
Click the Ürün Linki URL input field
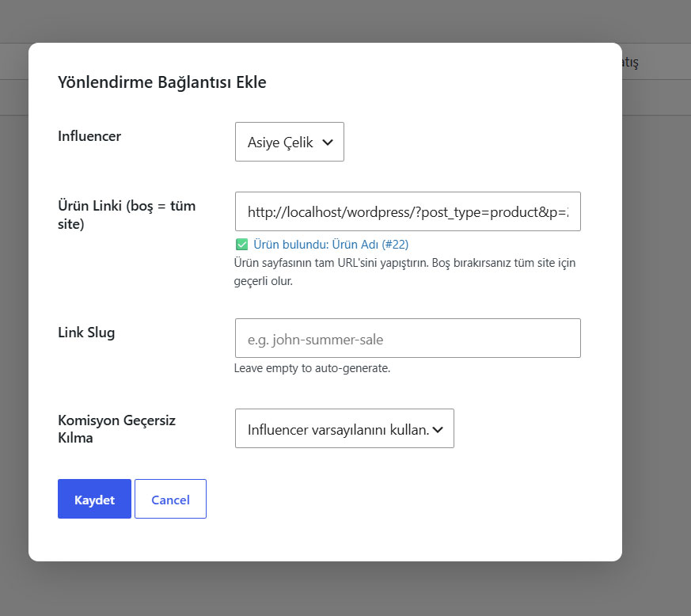point(408,211)
